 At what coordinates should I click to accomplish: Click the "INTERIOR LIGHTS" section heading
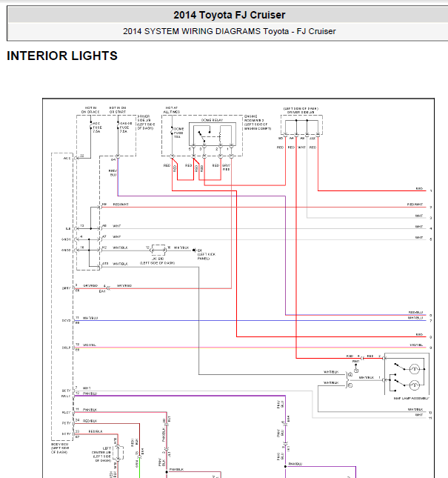[62, 56]
